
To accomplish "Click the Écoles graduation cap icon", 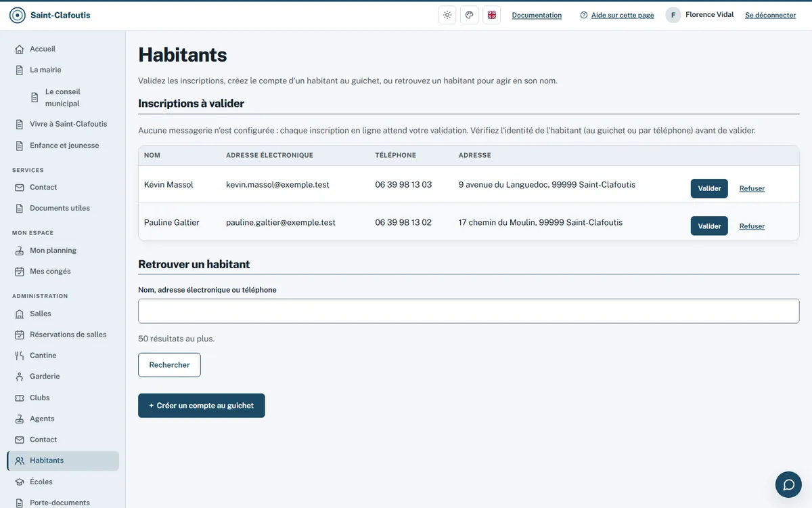I will point(20,482).
